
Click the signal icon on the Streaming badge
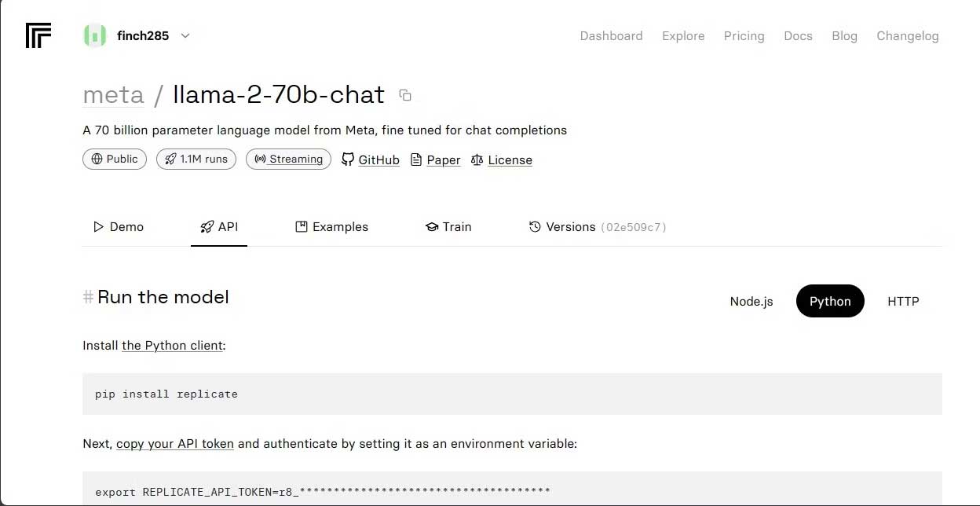pos(260,159)
